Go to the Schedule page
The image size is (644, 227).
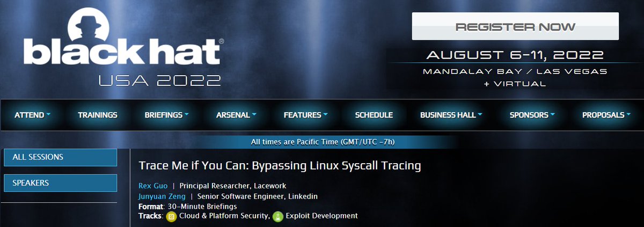point(374,115)
